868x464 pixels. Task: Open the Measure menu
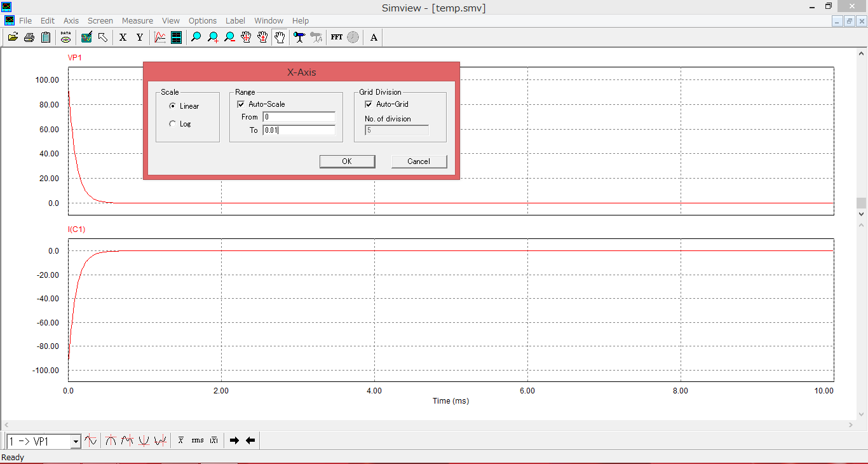137,20
